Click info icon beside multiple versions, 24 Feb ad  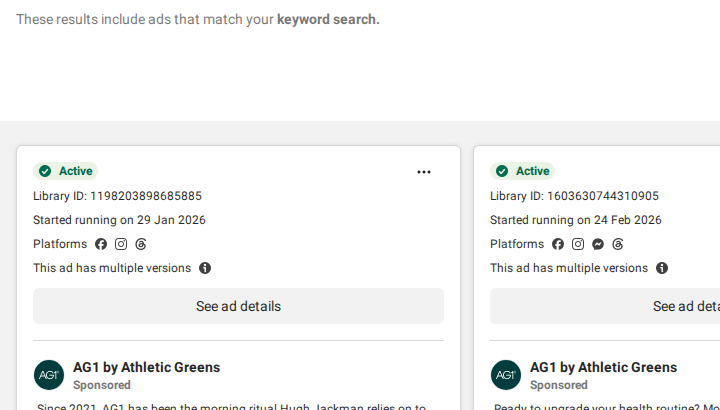(x=662, y=268)
